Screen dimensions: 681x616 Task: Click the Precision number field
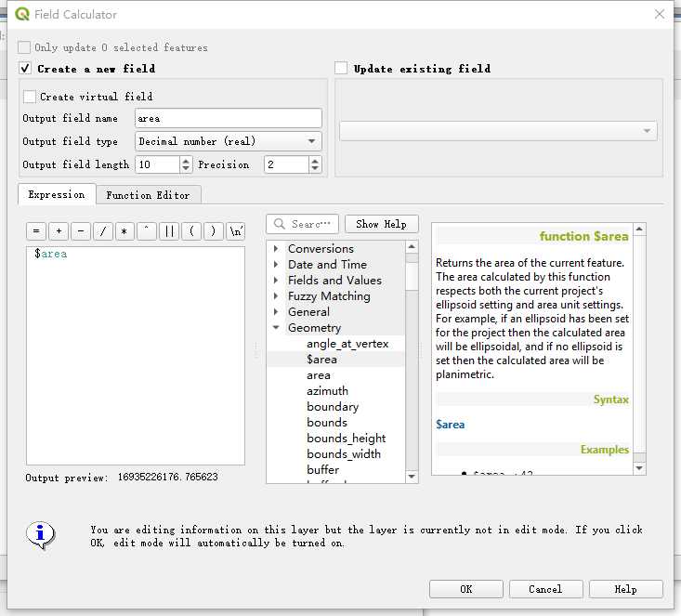[x=286, y=164]
